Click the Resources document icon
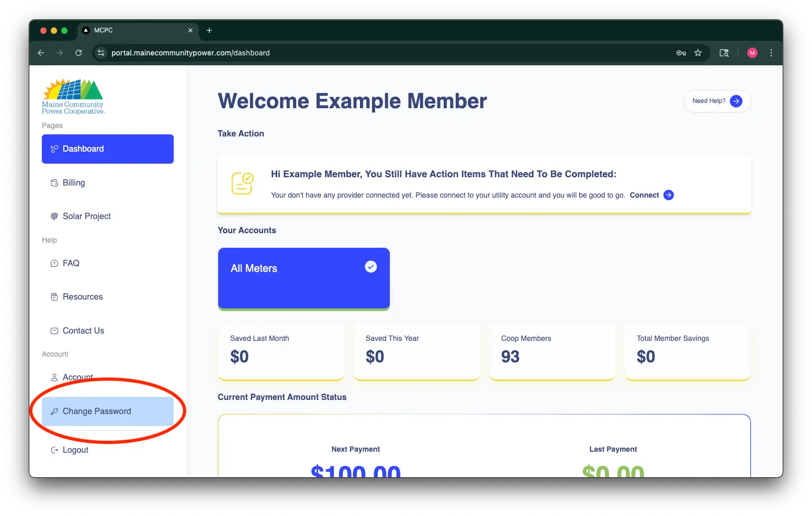 pyautogui.click(x=54, y=297)
